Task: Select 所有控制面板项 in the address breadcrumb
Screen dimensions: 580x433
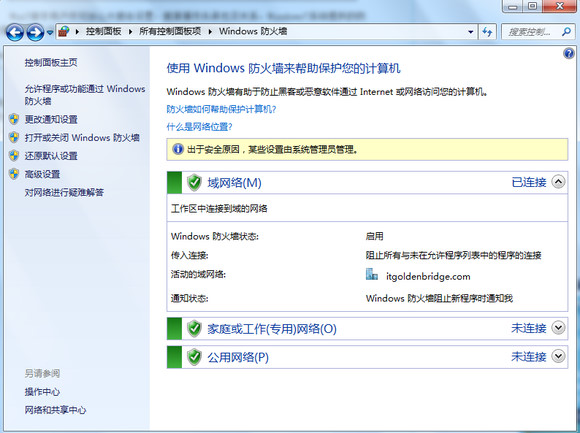Action: 170,31
